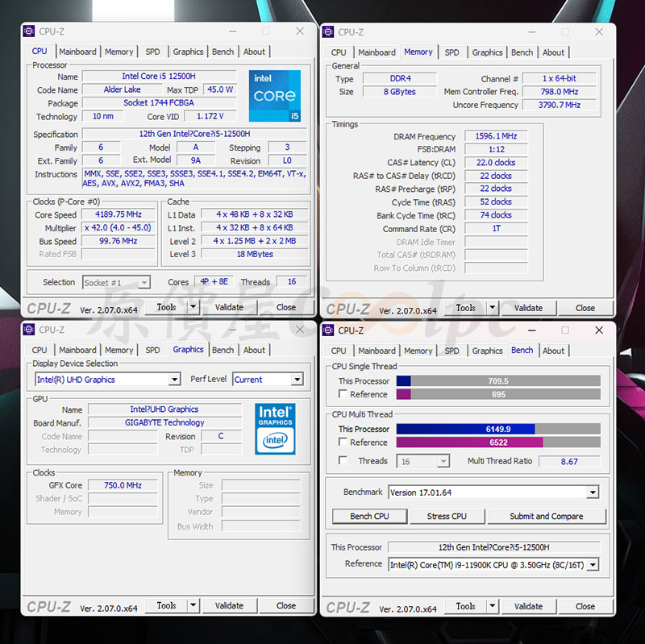Screen dimensions: 645x644
Task: Click the Multi Thread Reference bar 6522
Action: coord(498,442)
